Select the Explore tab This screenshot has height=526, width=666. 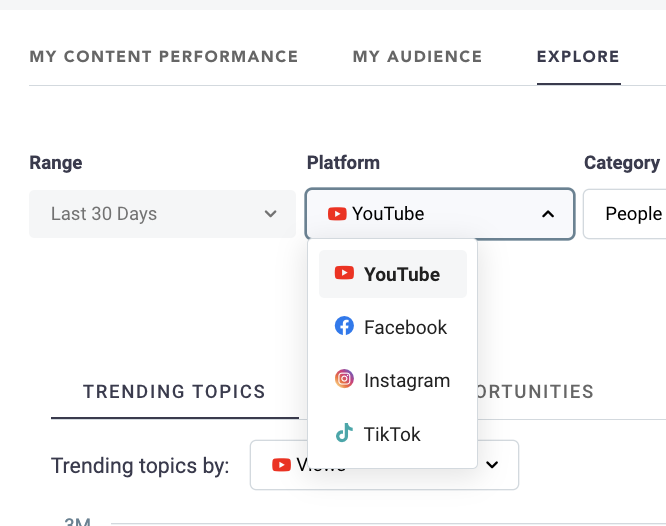click(578, 57)
